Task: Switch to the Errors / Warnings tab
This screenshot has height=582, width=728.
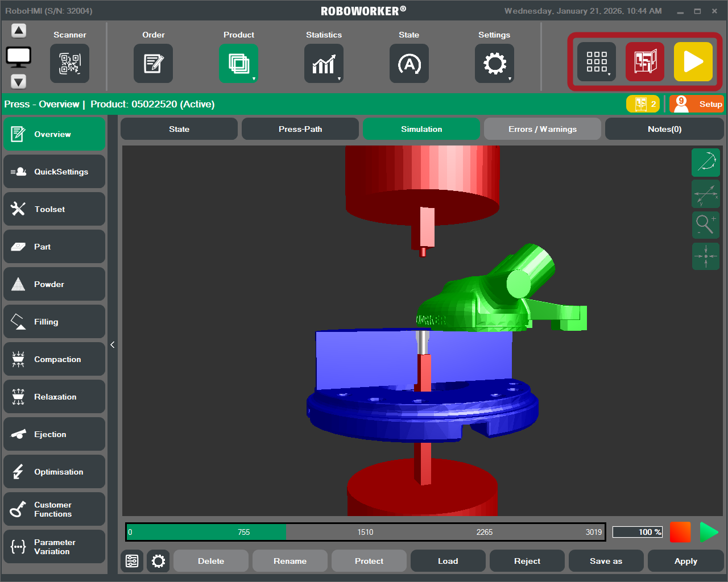Action: click(x=543, y=129)
